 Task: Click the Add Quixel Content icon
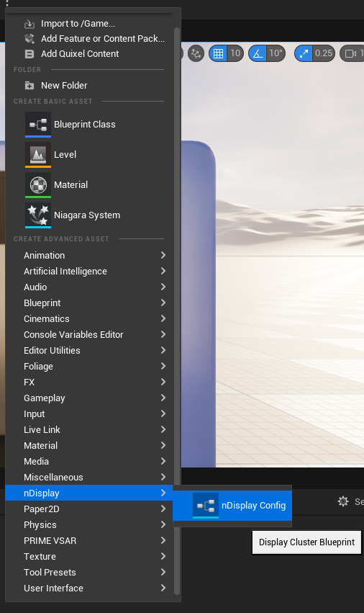(29, 54)
